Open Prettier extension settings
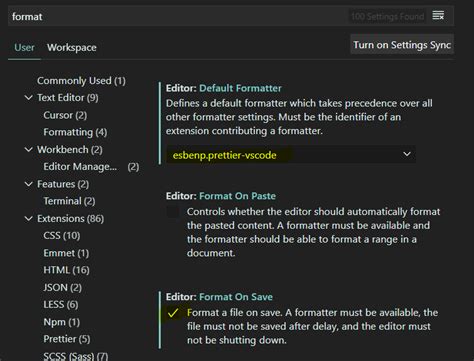Screen dimensions: 474x361 (x=67, y=339)
